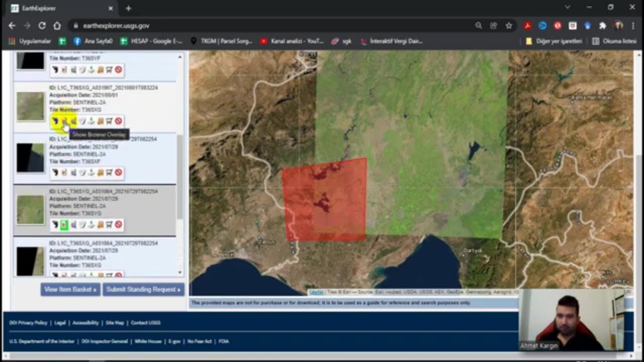
Task: Show footprint for top T36SYF scene
Action: pos(55,70)
